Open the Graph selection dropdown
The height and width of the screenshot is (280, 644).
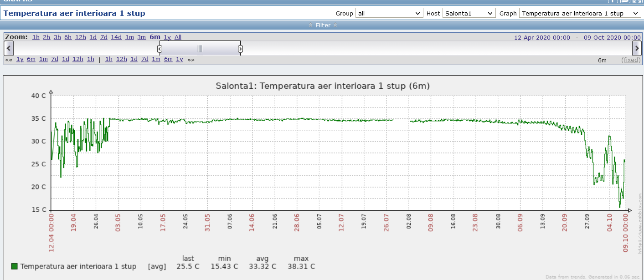coord(580,14)
